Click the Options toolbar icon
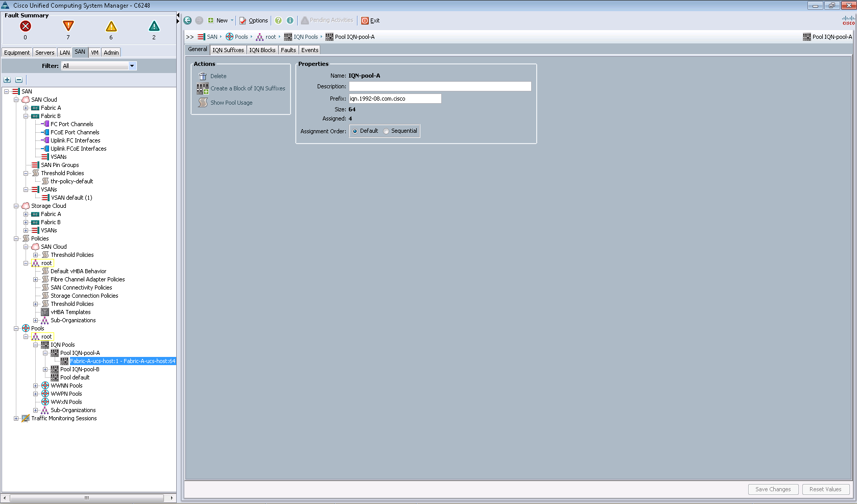This screenshot has width=857, height=504. [x=243, y=20]
